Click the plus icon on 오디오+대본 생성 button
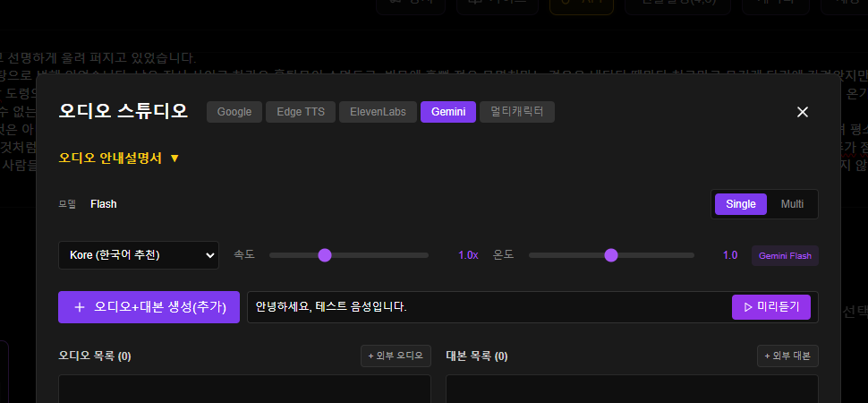This screenshot has width=868, height=403. point(80,307)
